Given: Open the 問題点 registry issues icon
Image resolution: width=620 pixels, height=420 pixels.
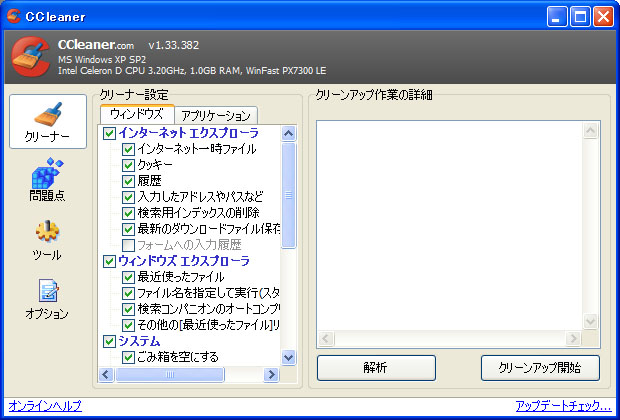Looking at the screenshot, I should (47, 180).
